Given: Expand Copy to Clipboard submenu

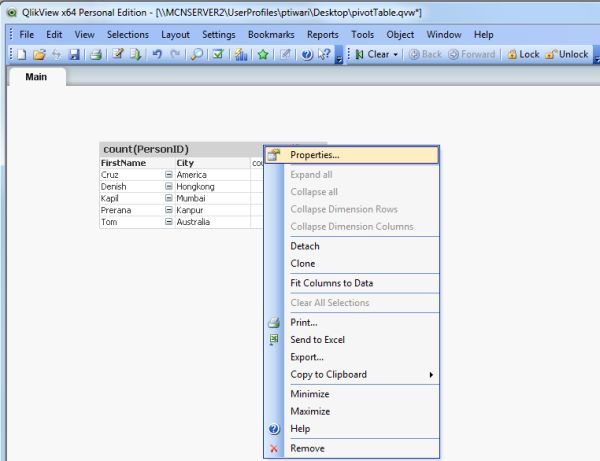Looking at the screenshot, I should [352, 375].
